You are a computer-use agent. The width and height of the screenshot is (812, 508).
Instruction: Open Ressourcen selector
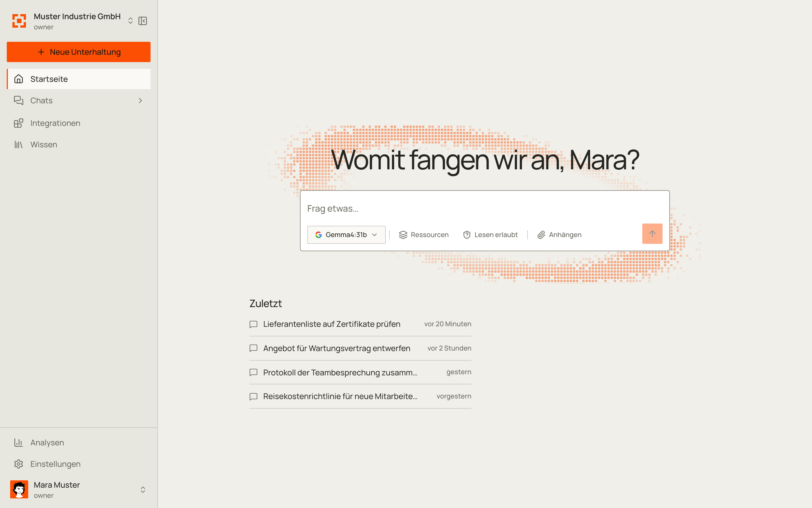click(423, 235)
